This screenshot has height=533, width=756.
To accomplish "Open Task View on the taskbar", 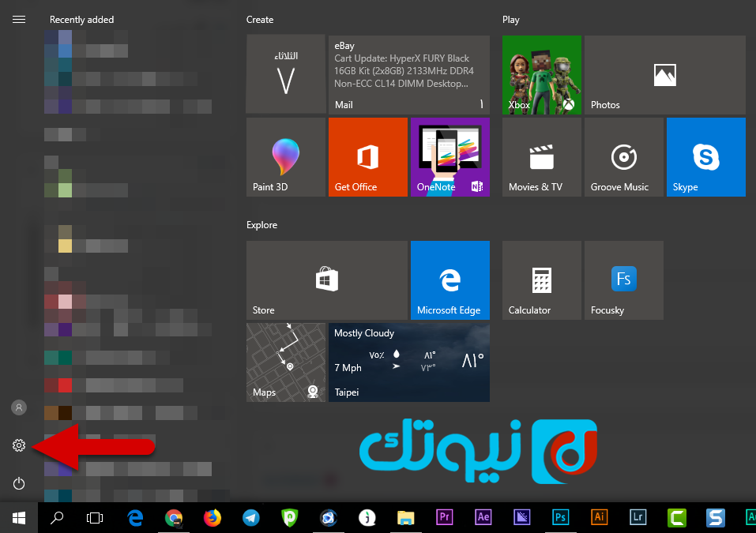I will 95,518.
